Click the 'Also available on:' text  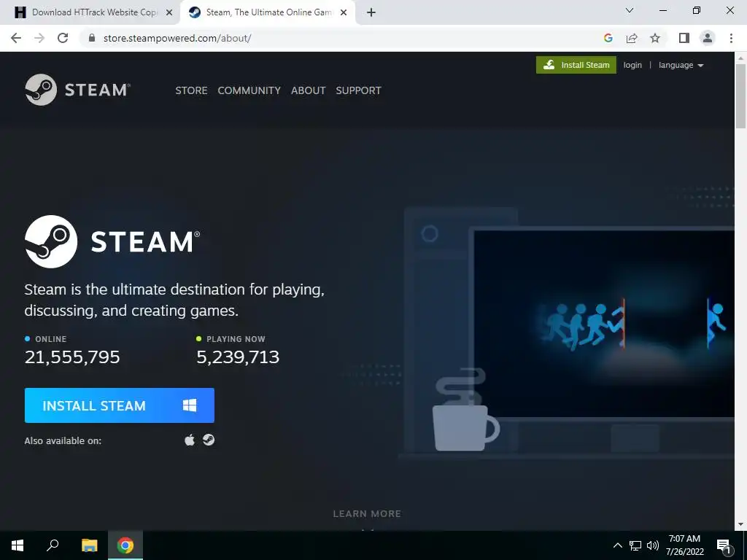[63, 441]
